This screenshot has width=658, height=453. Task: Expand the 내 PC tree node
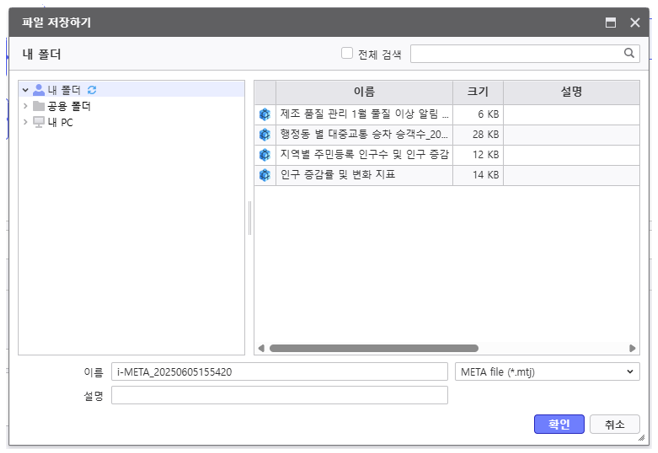click(x=26, y=122)
